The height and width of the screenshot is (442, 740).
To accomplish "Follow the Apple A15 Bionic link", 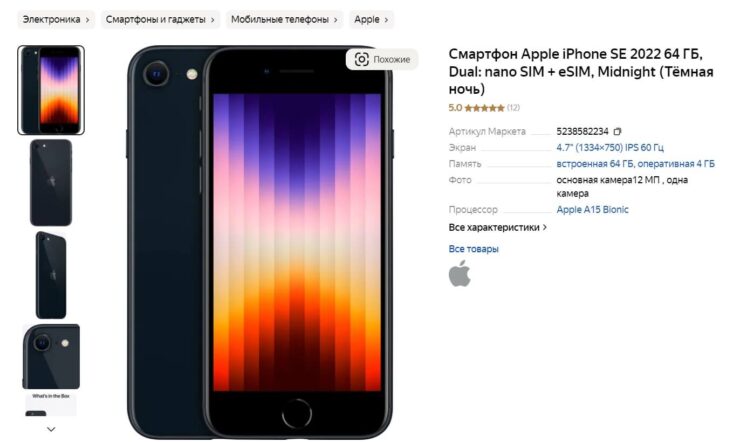I will click(592, 209).
